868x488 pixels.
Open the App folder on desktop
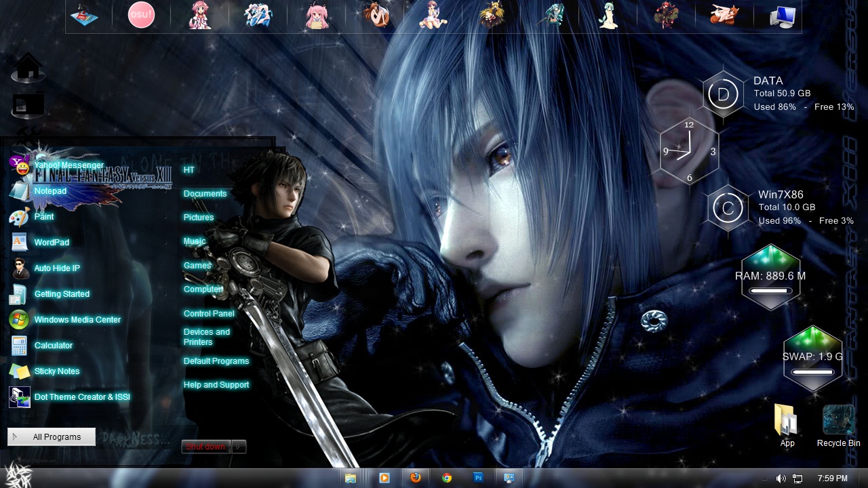pos(787,426)
